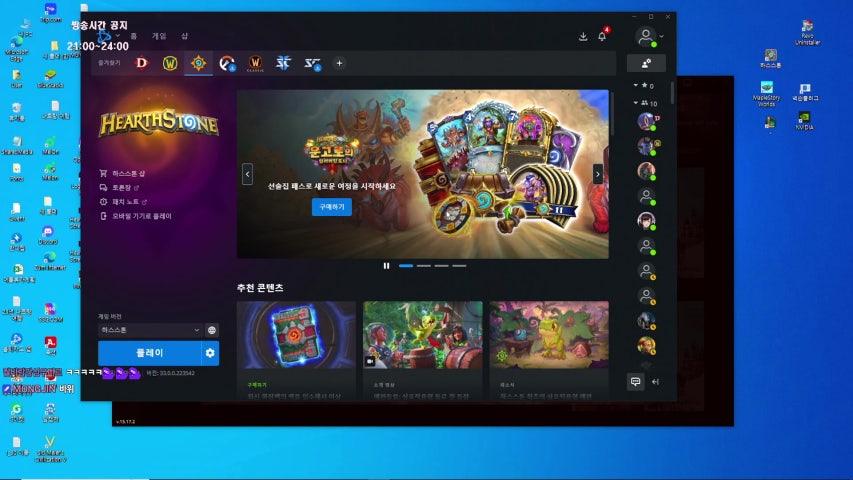The width and height of the screenshot is (853, 480).
Task: Click the blue 플레이 button
Action: pyautogui.click(x=150, y=353)
